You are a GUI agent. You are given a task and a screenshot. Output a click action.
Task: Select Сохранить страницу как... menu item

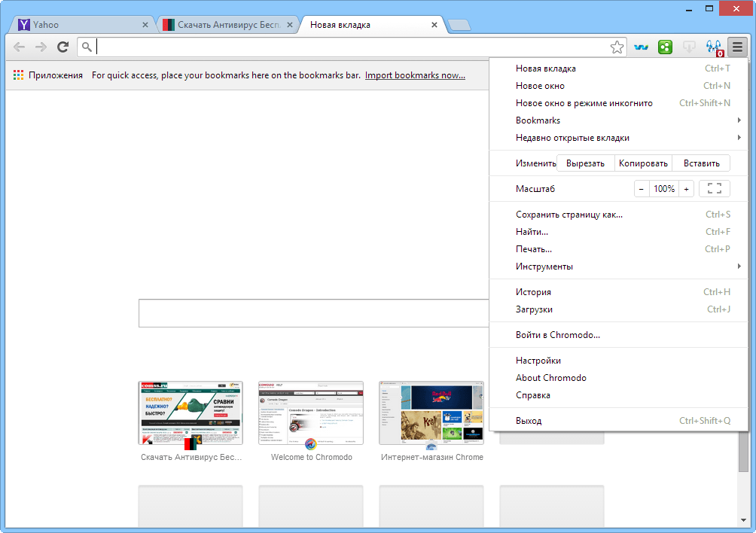[619, 215]
